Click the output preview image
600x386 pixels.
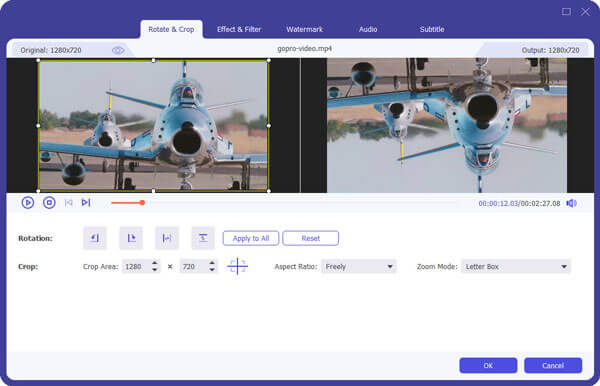pyautogui.click(x=447, y=125)
